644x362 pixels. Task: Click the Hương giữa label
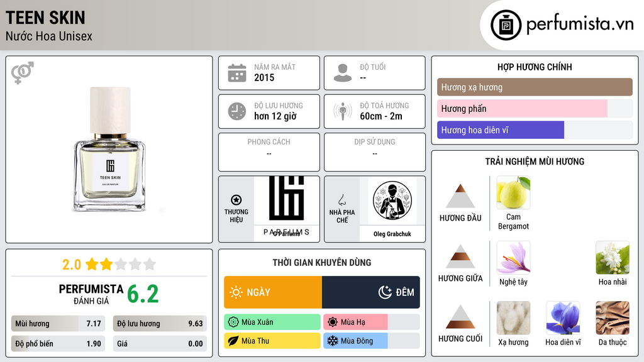460,278
